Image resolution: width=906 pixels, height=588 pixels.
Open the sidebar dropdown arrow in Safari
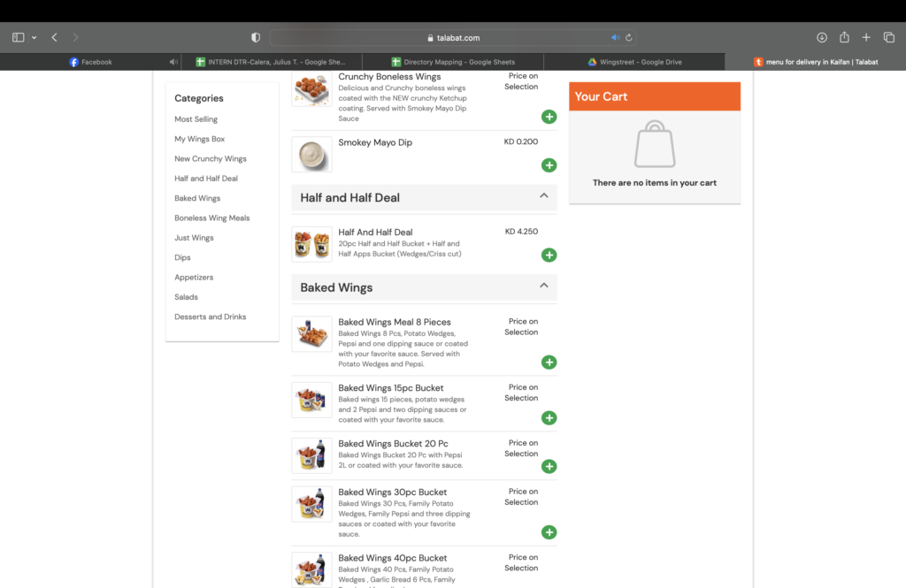[35, 38]
